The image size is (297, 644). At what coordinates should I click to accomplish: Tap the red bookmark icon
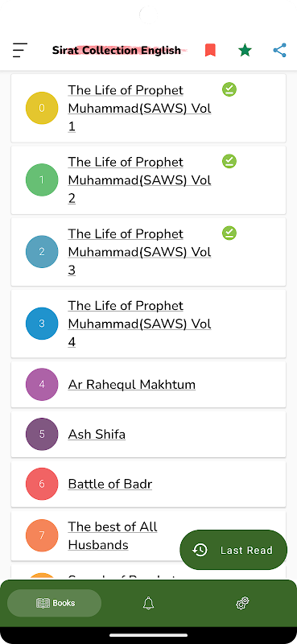pyautogui.click(x=210, y=51)
